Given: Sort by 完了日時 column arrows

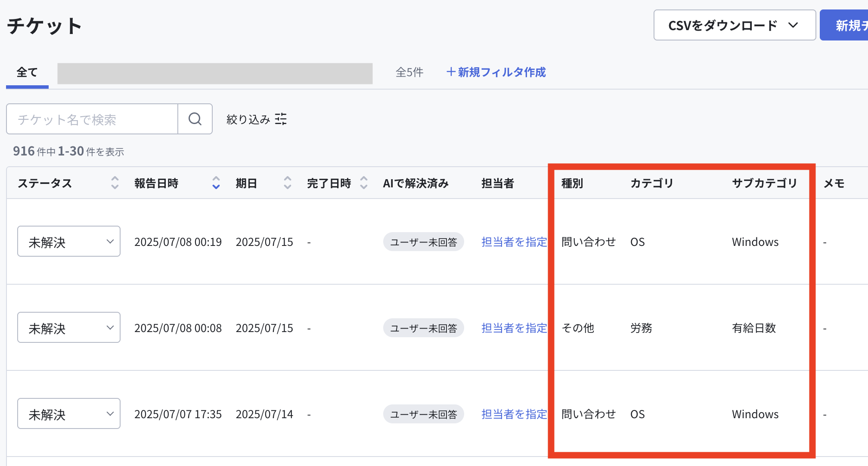Looking at the screenshot, I should coord(364,183).
